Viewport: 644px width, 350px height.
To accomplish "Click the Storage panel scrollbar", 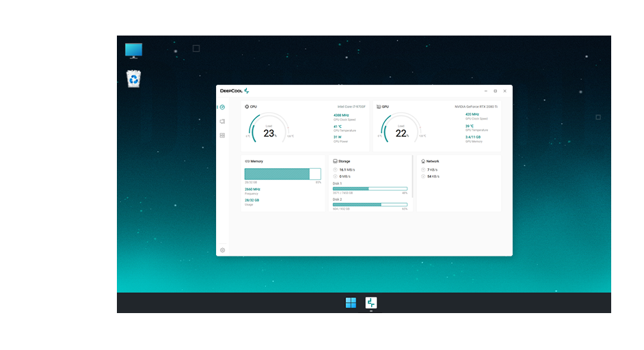I will tap(412, 176).
